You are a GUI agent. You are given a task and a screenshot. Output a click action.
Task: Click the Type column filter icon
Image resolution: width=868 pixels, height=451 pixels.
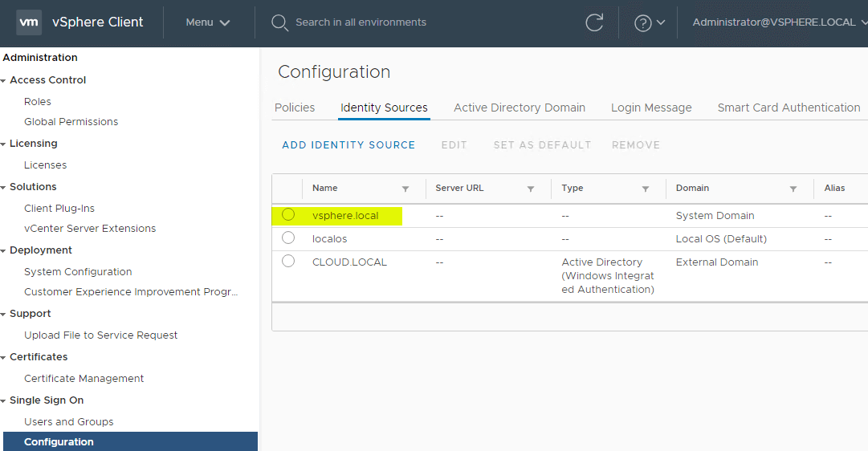[x=645, y=189]
